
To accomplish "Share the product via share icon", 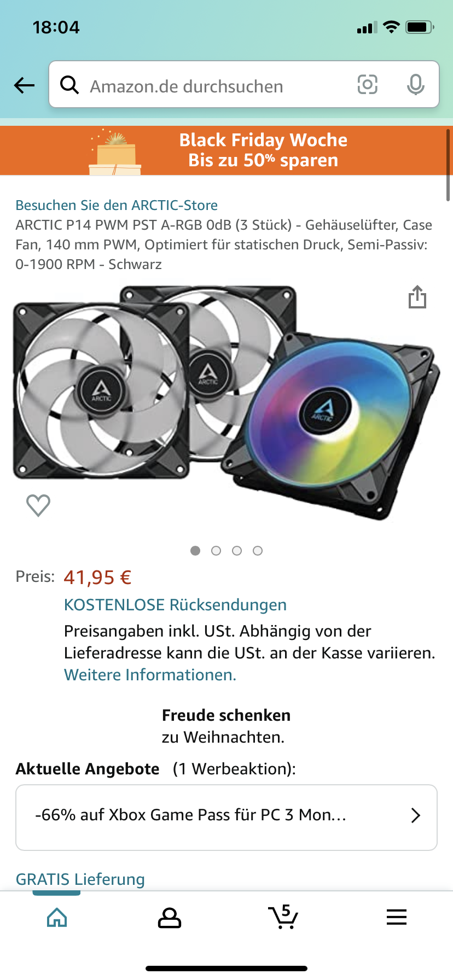I will tap(417, 297).
